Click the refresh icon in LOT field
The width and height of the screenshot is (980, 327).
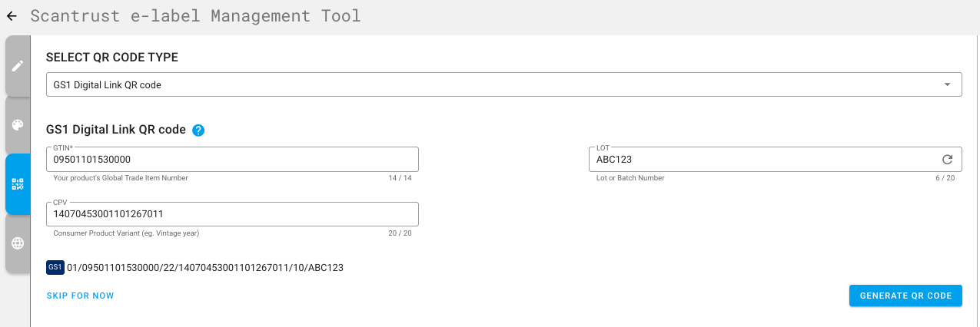click(x=947, y=160)
